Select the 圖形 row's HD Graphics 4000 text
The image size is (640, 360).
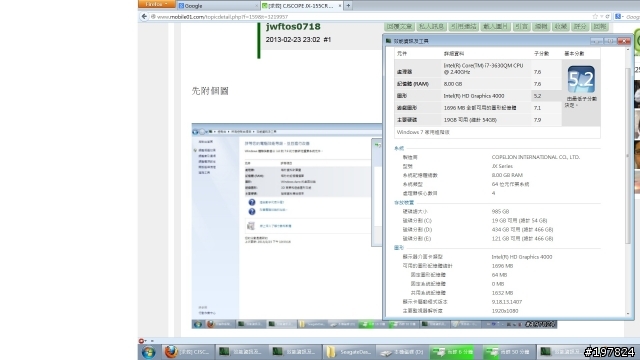click(474, 96)
